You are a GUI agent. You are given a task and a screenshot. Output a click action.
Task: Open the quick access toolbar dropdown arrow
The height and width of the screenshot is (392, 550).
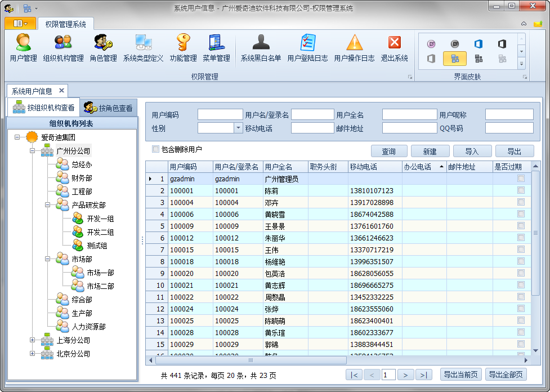[x=36, y=8]
